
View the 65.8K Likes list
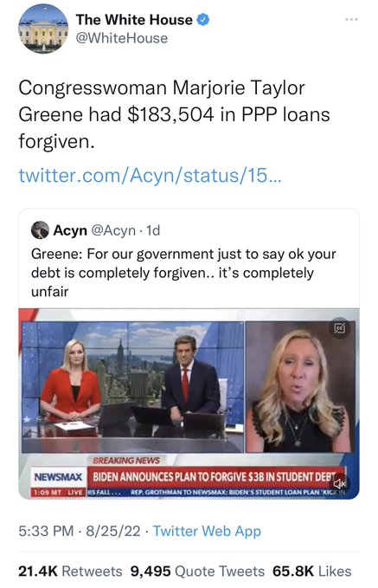(x=311, y=572)
